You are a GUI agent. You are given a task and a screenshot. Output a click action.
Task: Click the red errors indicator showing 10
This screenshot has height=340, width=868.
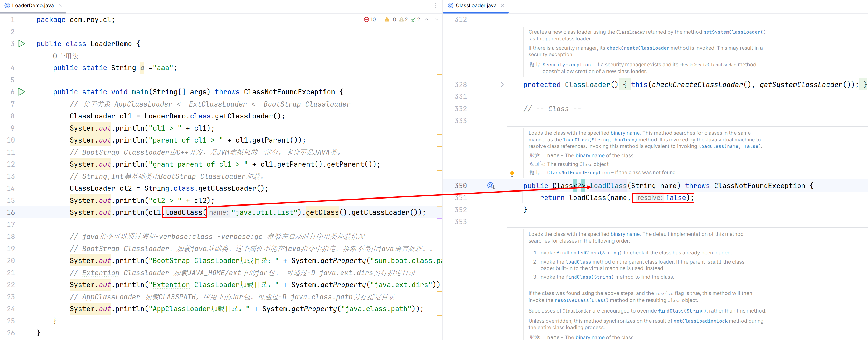370,19
